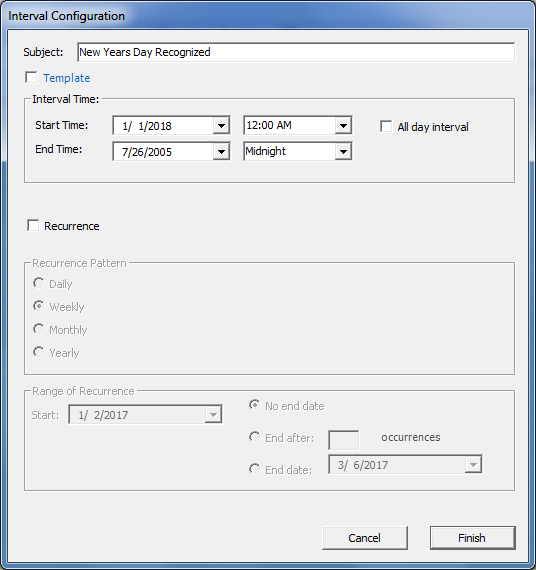Enable the Template checkbox

point(31,77)
